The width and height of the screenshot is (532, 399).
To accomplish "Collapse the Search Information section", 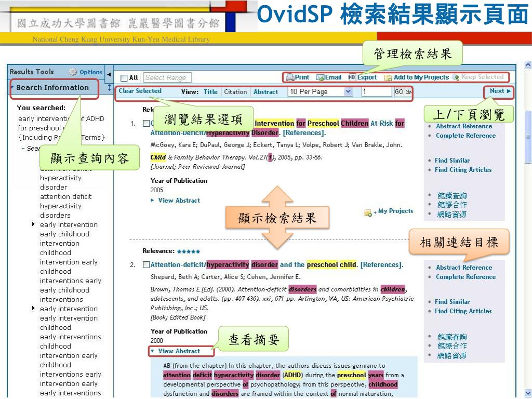I will pyautogui.click(x=12, y=87).
